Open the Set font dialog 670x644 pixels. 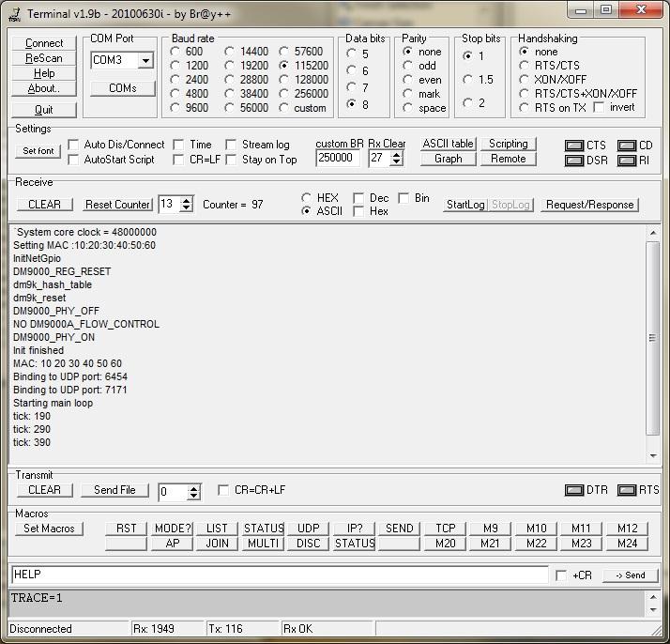pyautogui.click(x=38, y=151)
